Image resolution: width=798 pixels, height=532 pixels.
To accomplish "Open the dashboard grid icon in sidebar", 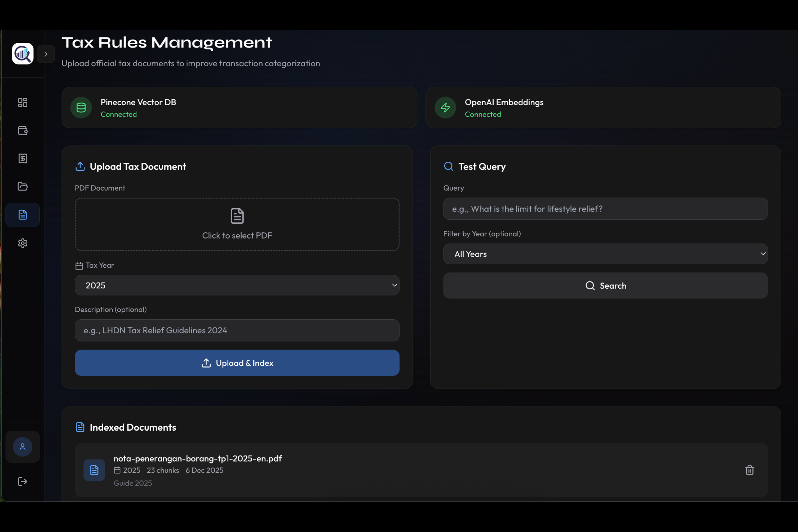I will point(23,103).
